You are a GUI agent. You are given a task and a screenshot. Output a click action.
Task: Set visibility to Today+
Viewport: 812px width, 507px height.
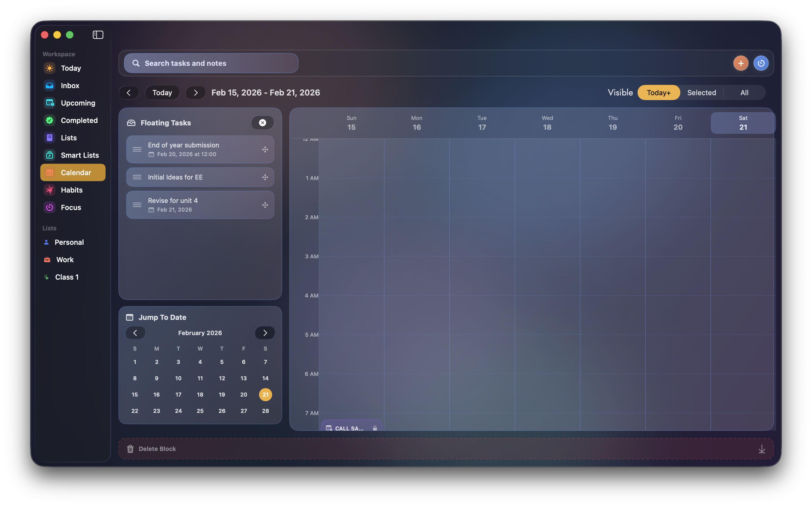click(x=658, y=92)
